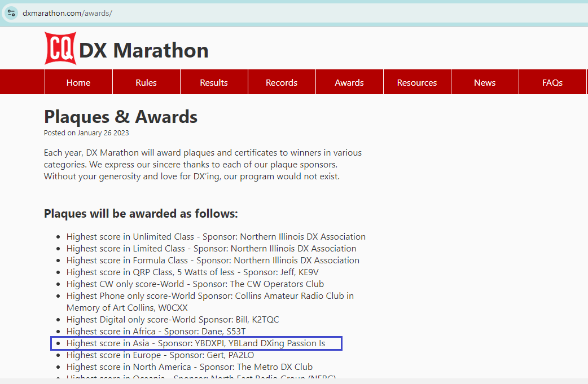Open the Results menu item
588x384 pixels.
point(214,82)
